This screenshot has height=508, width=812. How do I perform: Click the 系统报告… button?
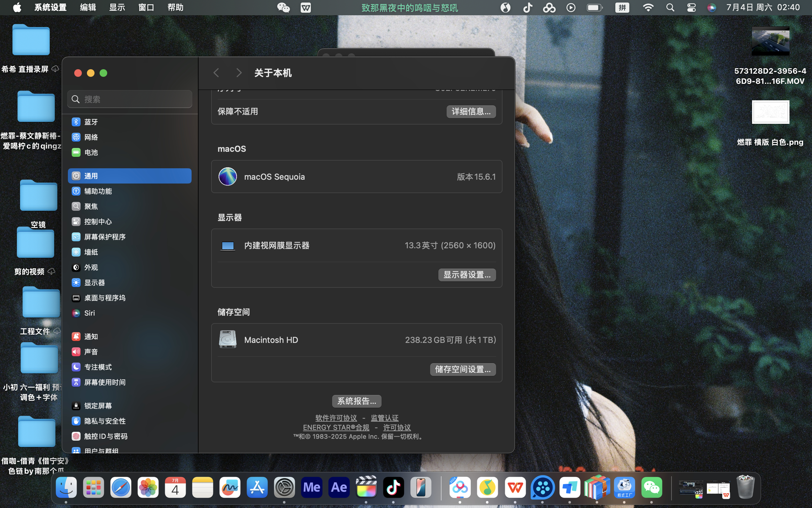tap(357, 401)
